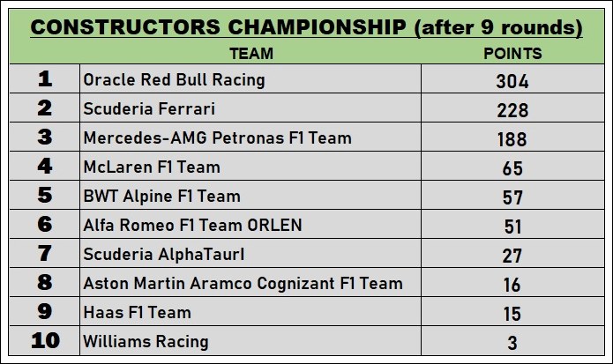Select the 228 points value

click(x=512, y=110)
